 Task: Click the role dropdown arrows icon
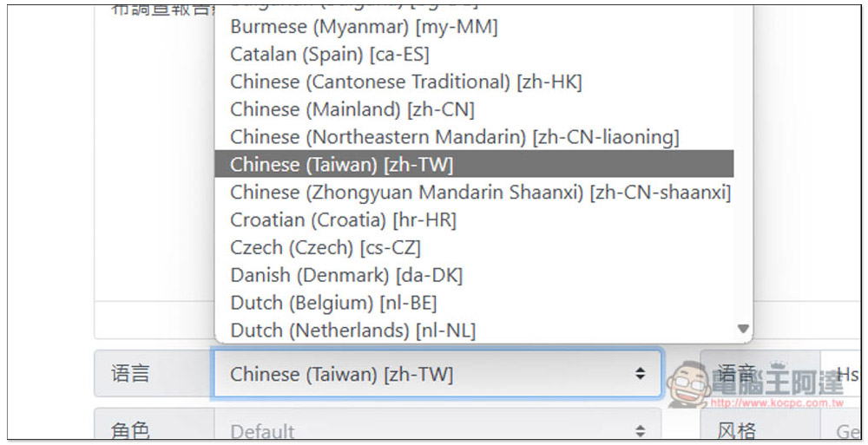click(x=640, y=431)
